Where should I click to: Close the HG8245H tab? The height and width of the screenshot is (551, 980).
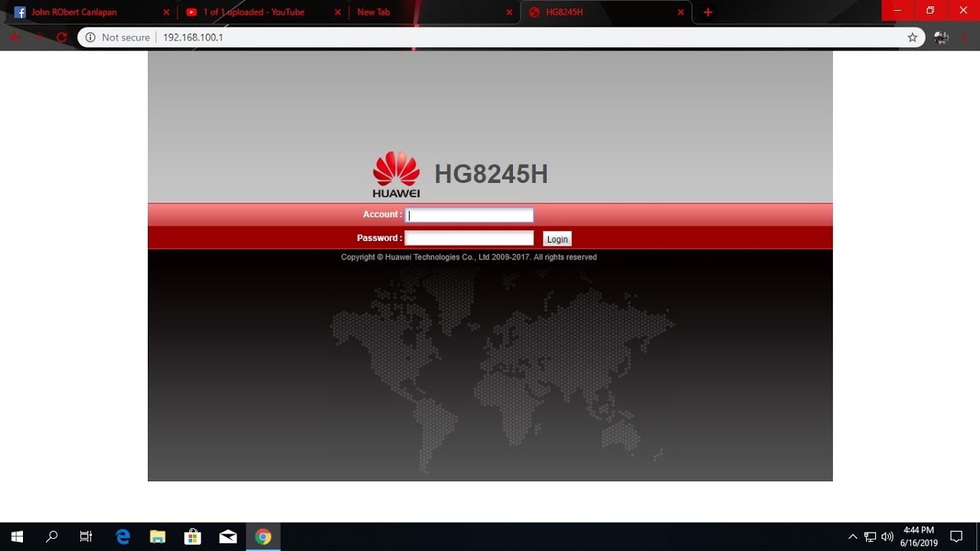pos(681,12)
